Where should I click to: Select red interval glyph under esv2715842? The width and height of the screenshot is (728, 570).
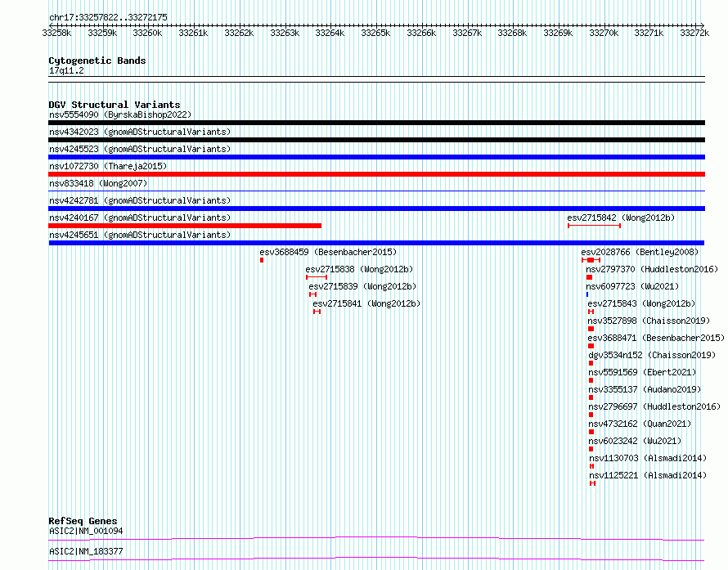(x=595, y=226)
